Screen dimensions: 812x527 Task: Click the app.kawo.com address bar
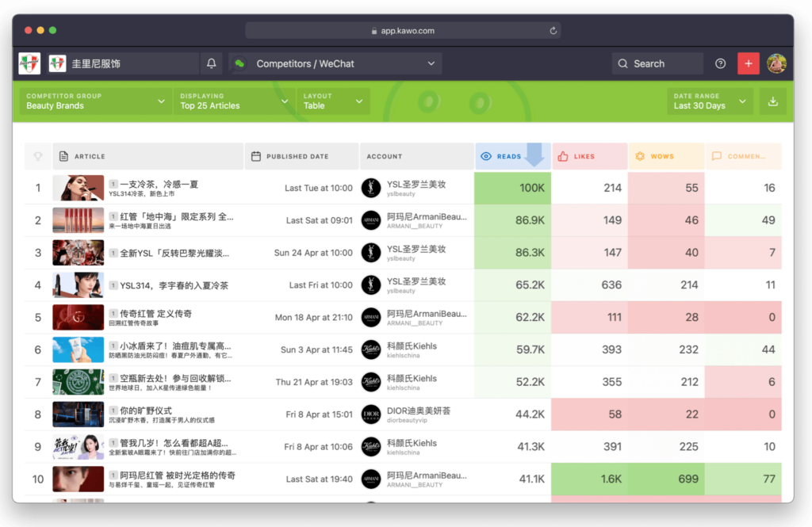click(403, 31)
